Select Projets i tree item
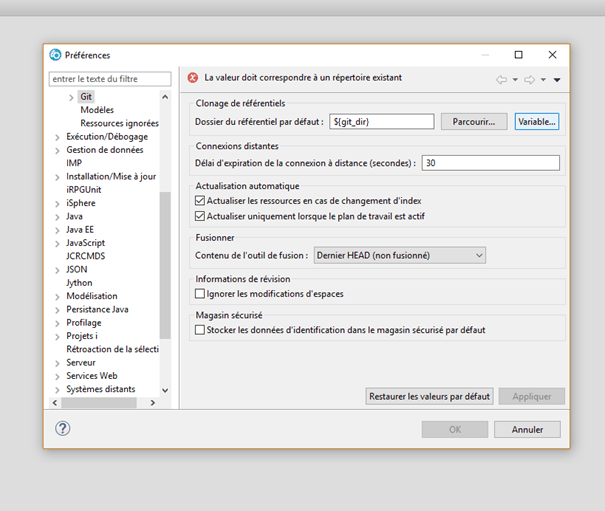This screenshot has width=605, height=511. [82, 336]
